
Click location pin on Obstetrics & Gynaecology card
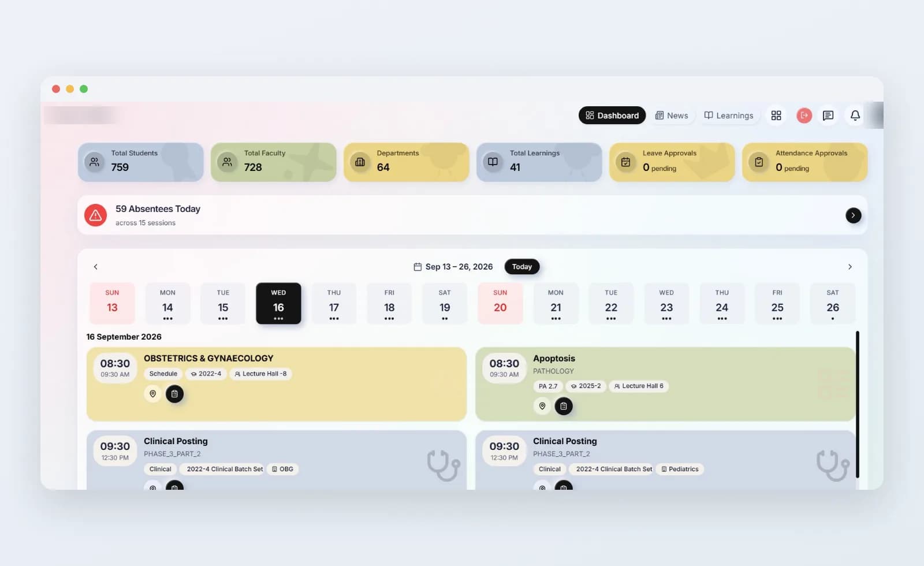click(153, 394)
